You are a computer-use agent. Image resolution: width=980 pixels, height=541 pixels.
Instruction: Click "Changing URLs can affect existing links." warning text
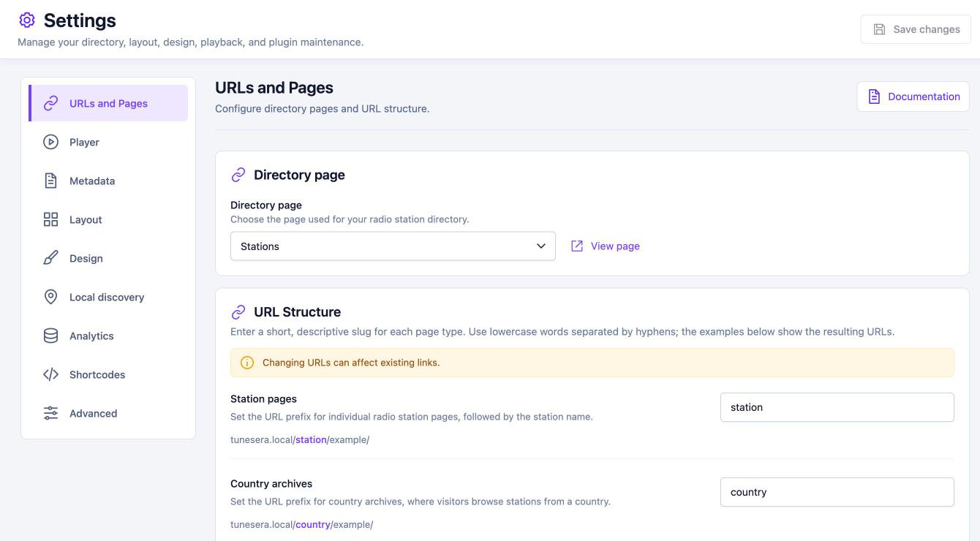(x=351, y=363)
